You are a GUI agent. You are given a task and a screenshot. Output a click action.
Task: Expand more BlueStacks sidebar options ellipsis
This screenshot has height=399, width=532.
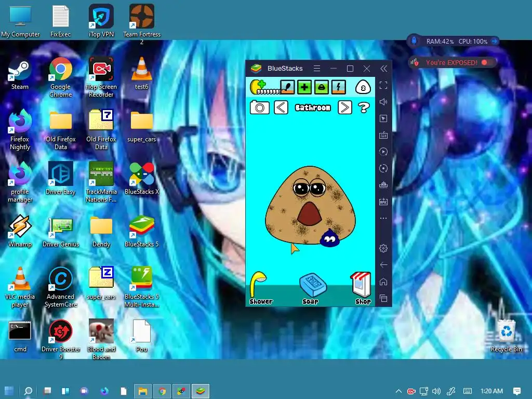pyautogui.click(x=383, y=218)
